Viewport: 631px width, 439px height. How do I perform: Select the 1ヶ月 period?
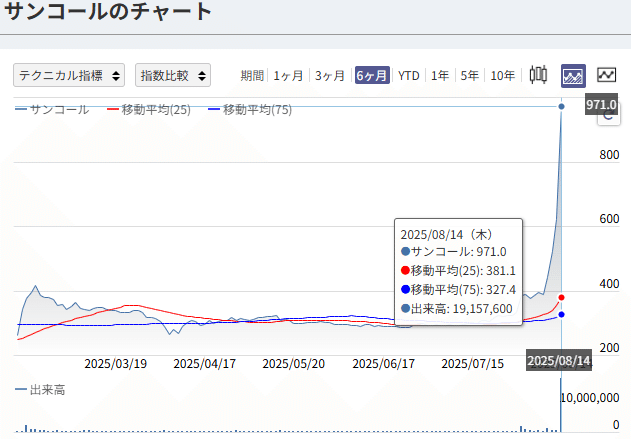pos(288,76)
